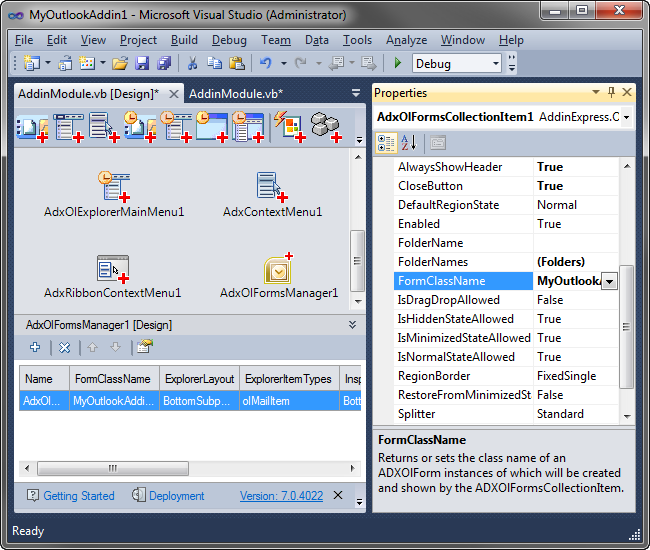This screenshot has width=650, height=550.
Task: Click the Properties grid vertical scrollbar thumb
Action: (x=626, y=327)
